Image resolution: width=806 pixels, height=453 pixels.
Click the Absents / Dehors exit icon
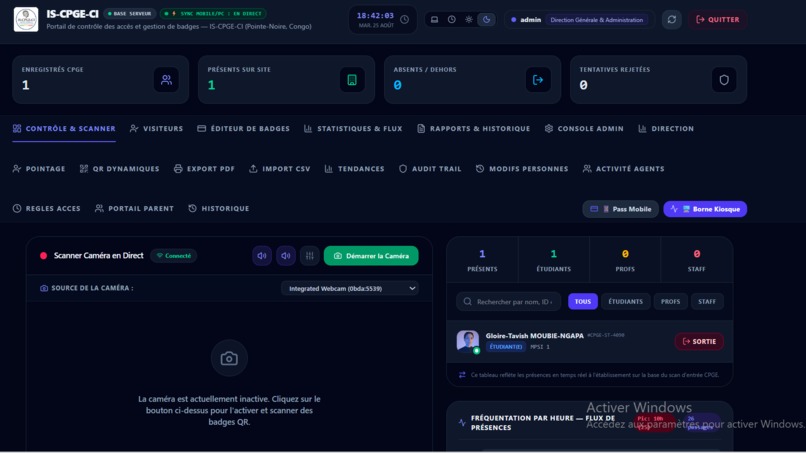[538, 80]
